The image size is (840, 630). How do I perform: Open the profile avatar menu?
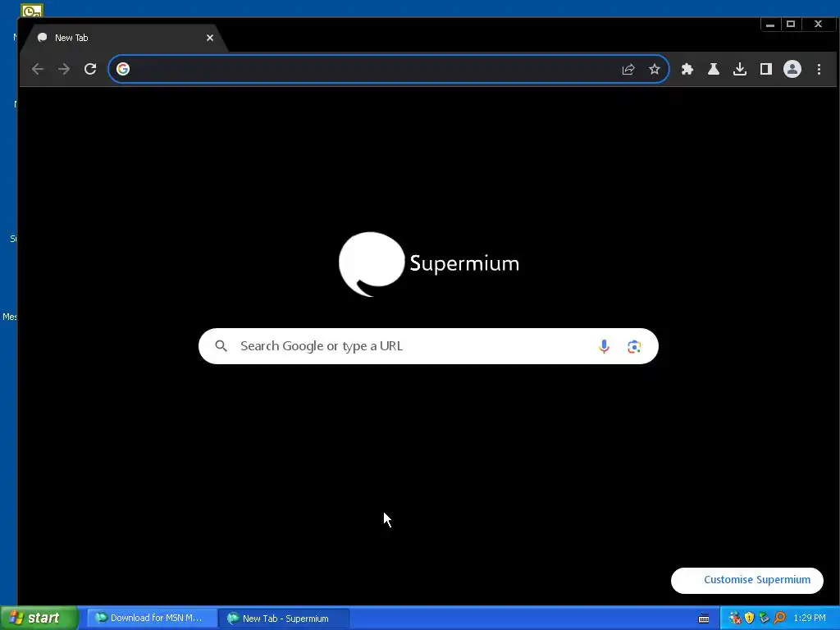coord(792,69)
